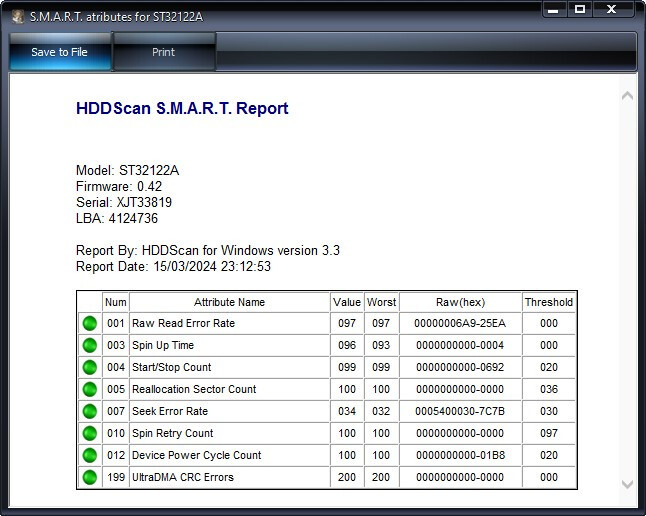Click the Report By HDDScan version line
Screen dimensions: 646x516
(208, 251)
